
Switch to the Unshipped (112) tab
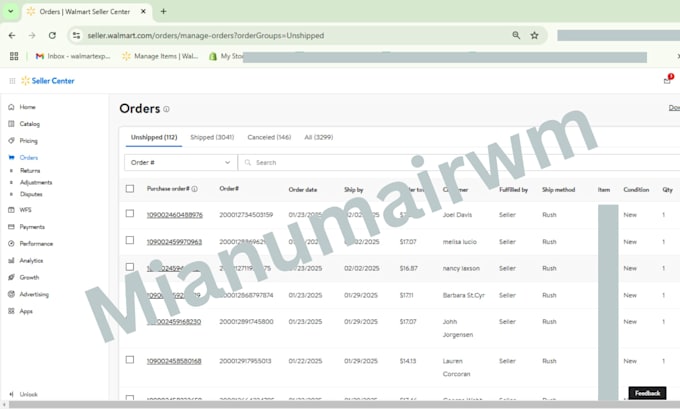pos(154,137)
